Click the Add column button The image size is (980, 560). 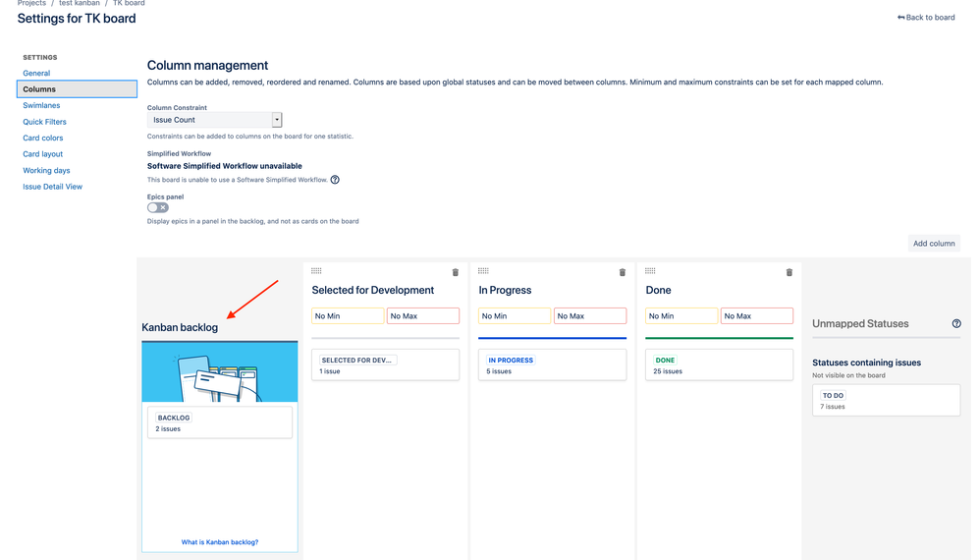pyautogui.click(x=934, y=243)
